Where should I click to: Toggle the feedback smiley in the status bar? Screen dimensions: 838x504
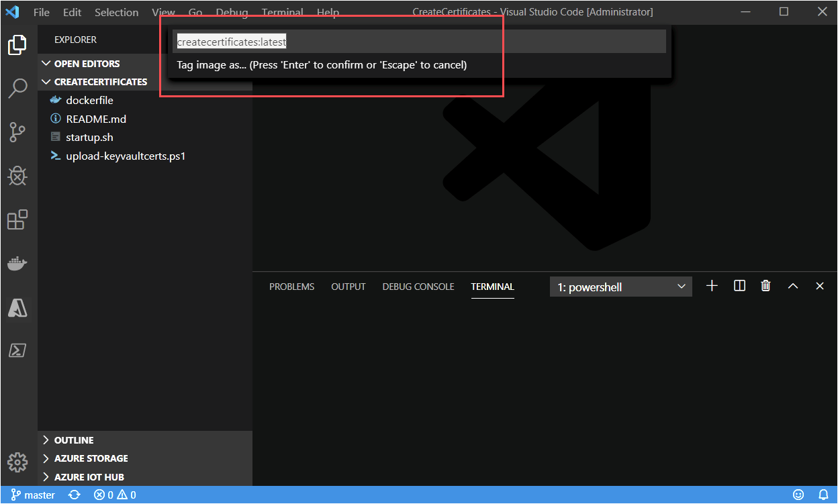[797, 495]
